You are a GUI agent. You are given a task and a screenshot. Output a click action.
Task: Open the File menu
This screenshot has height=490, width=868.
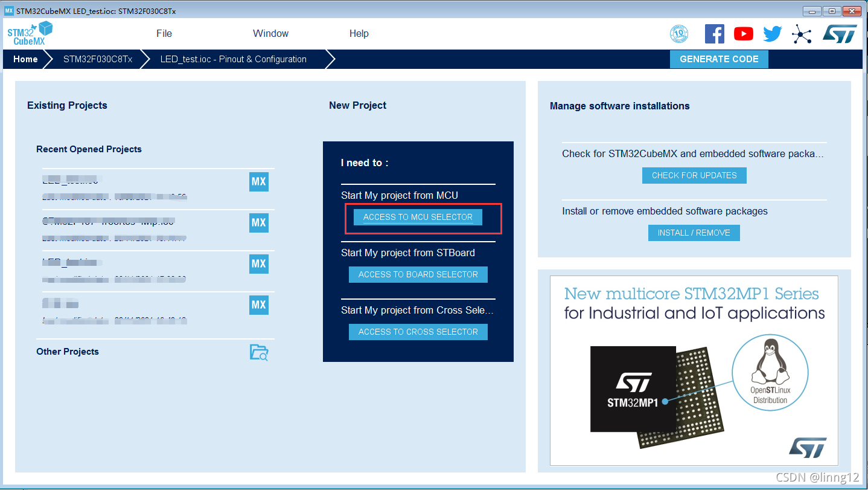[x=164, y=33]
